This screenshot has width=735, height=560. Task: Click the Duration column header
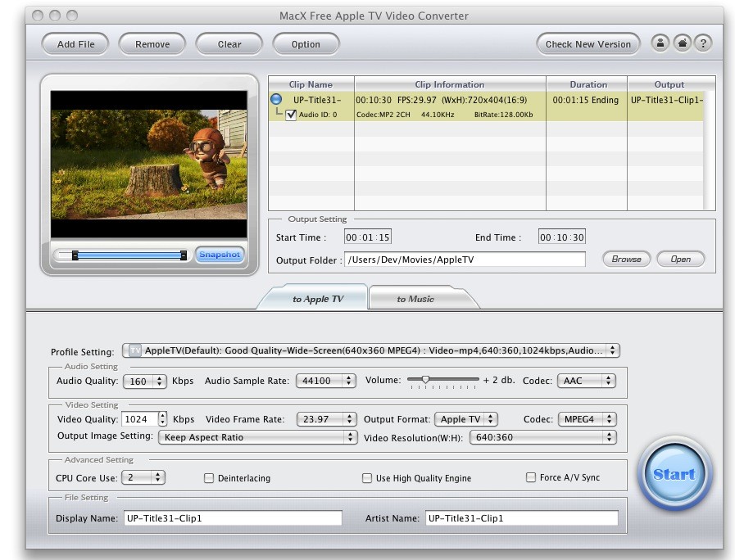(x=587, y=84)
